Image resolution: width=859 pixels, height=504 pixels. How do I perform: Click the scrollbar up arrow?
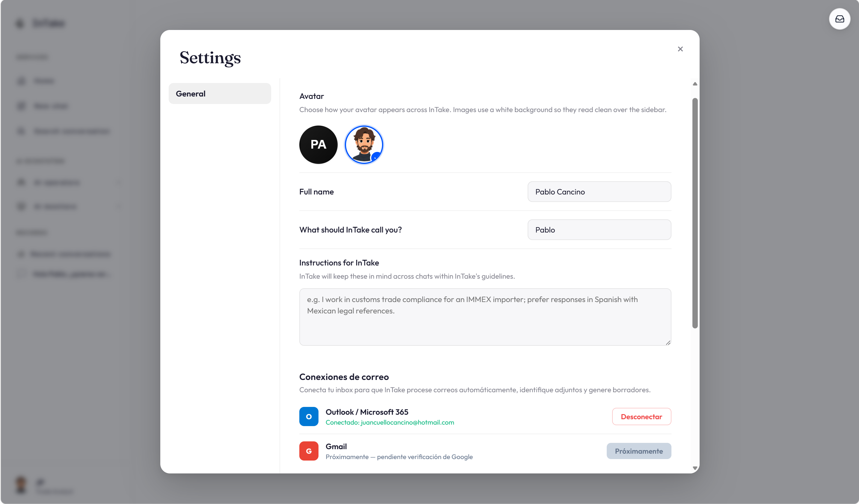tap(695, 84)
